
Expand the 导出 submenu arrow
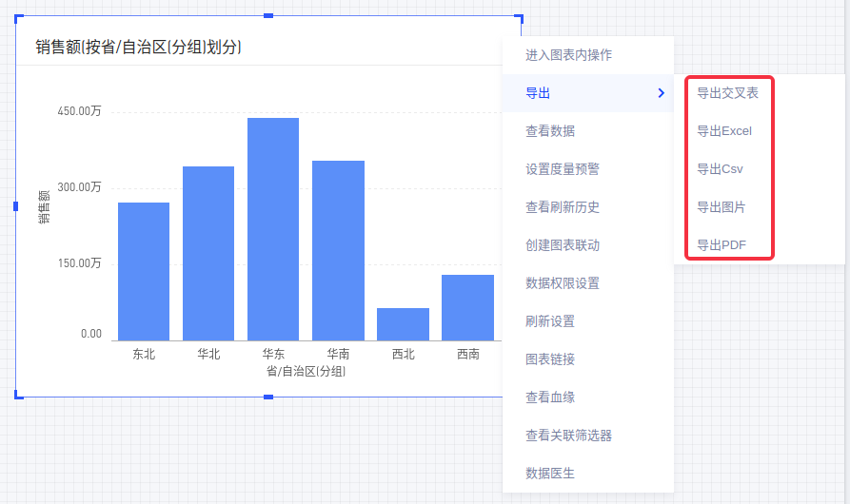click(661, 93)
